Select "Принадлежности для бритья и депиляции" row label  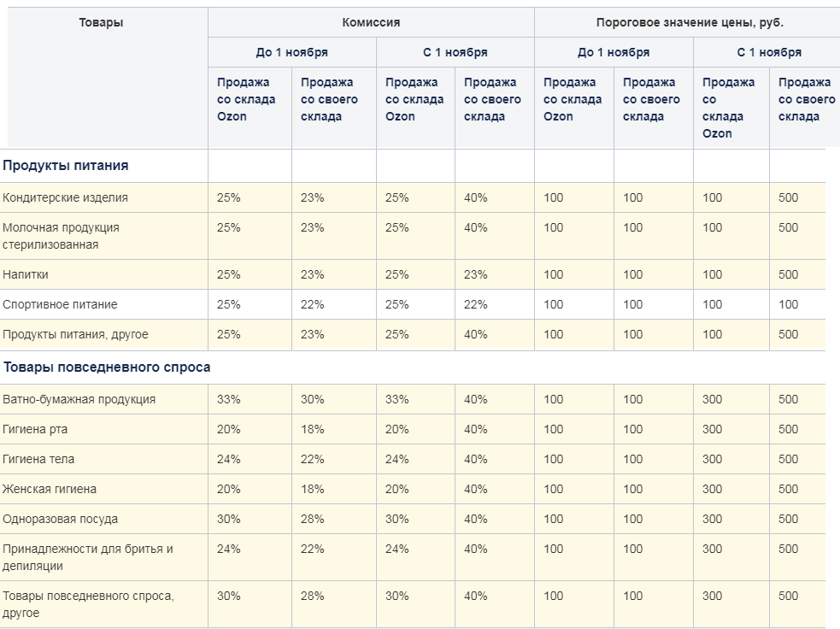pos(87,557)
